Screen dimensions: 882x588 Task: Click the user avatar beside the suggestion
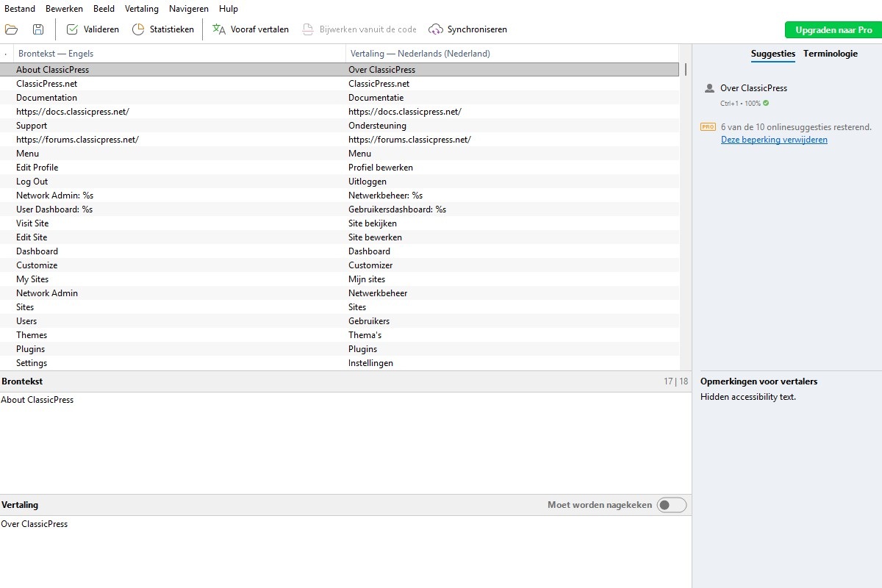point(709,88)
